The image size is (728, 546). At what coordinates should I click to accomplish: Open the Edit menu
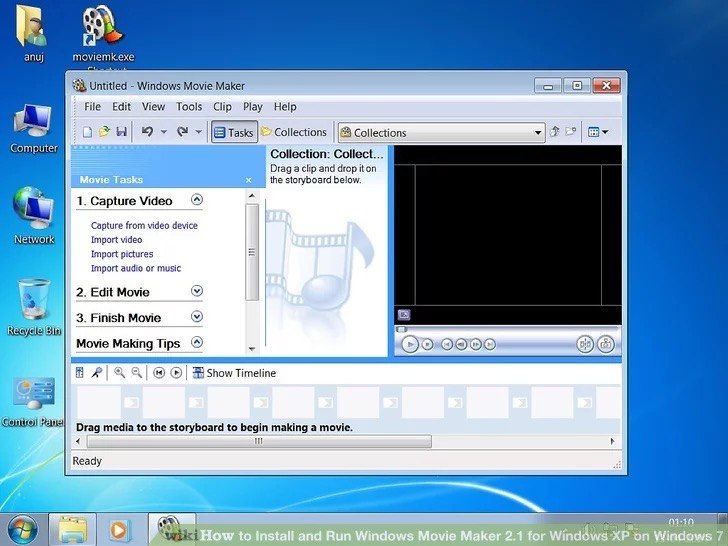tap(121, 107)
